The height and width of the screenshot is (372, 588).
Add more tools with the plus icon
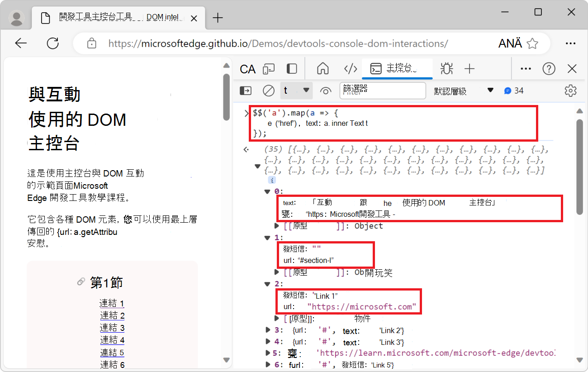coord(470,69)
